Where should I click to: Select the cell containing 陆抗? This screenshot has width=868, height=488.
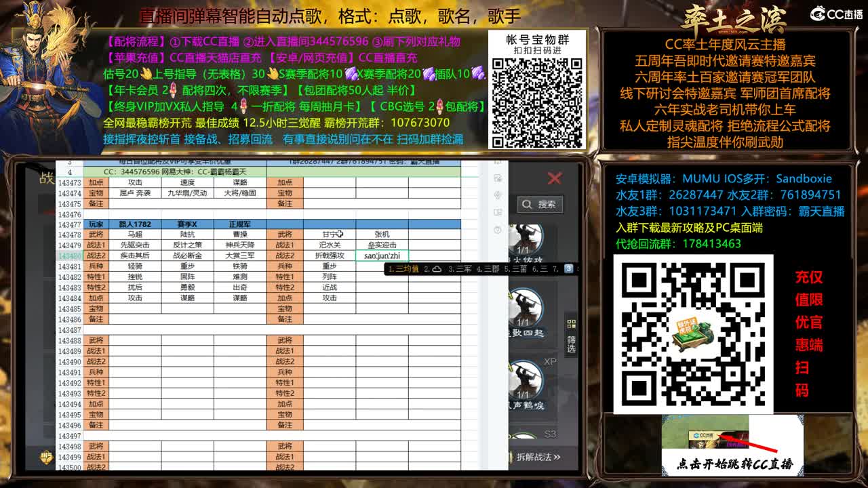[x=187, y=235]
